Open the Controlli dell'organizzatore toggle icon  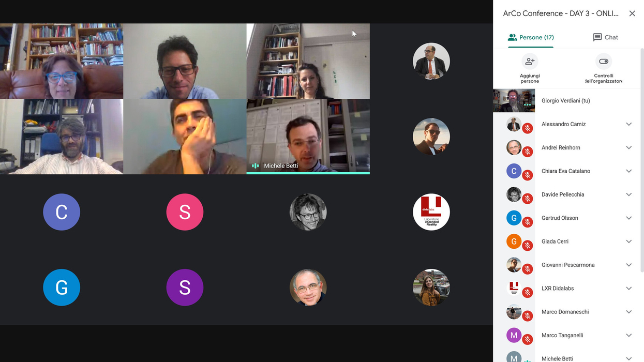point(604,61)
